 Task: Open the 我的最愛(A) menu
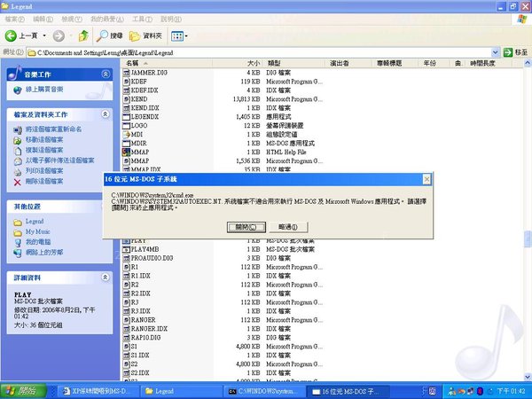pos(107,20)
